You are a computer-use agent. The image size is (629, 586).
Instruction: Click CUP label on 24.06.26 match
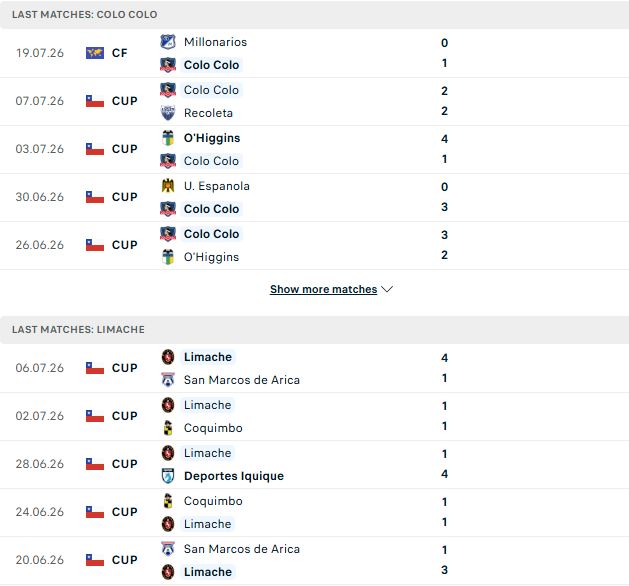coord(125,512)
